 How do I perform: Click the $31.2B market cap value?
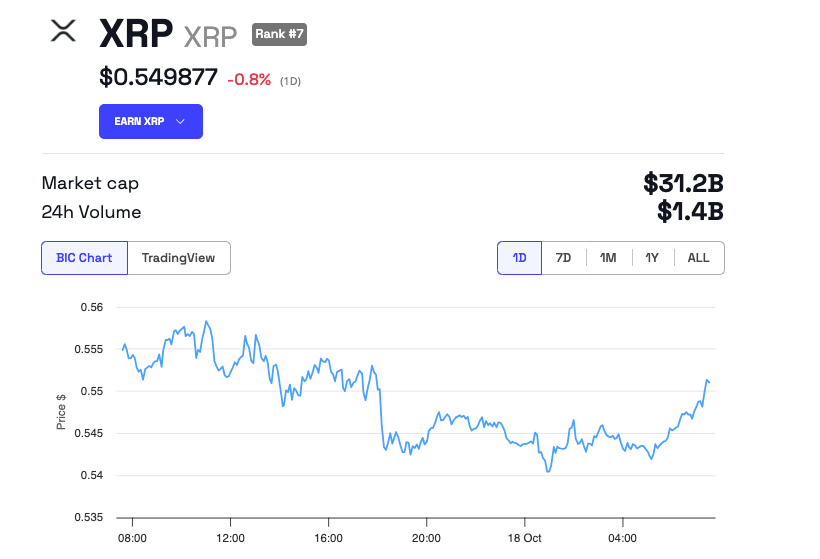coord(683,184)
